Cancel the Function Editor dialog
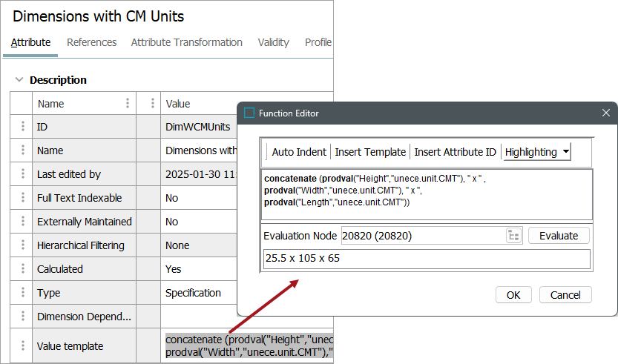The height and width of the screenshot is (364, 618). (565, 294)
